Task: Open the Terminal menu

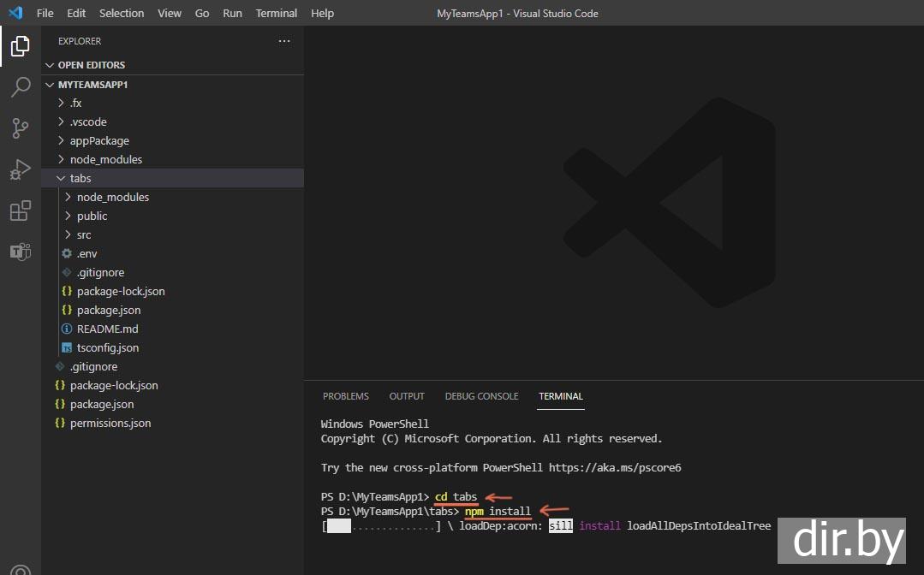Action: (x=277, y=13)
